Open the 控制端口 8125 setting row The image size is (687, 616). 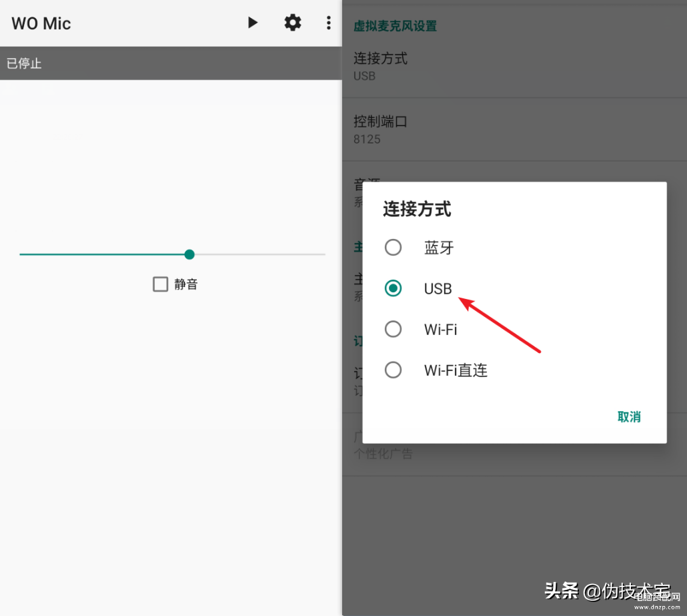pos(514,129)
